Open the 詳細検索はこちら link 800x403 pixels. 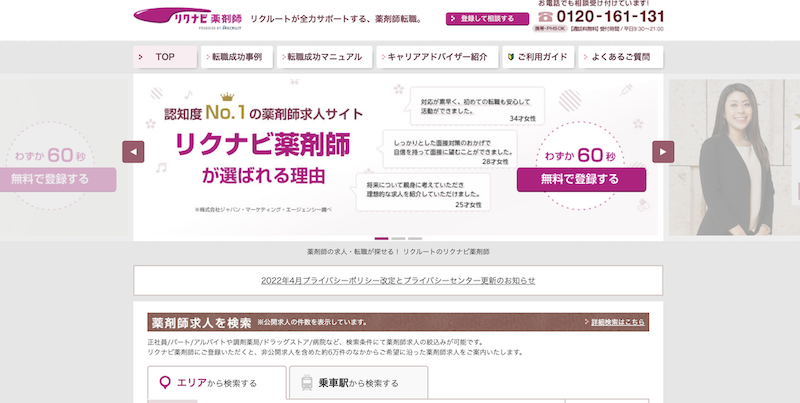617,322
